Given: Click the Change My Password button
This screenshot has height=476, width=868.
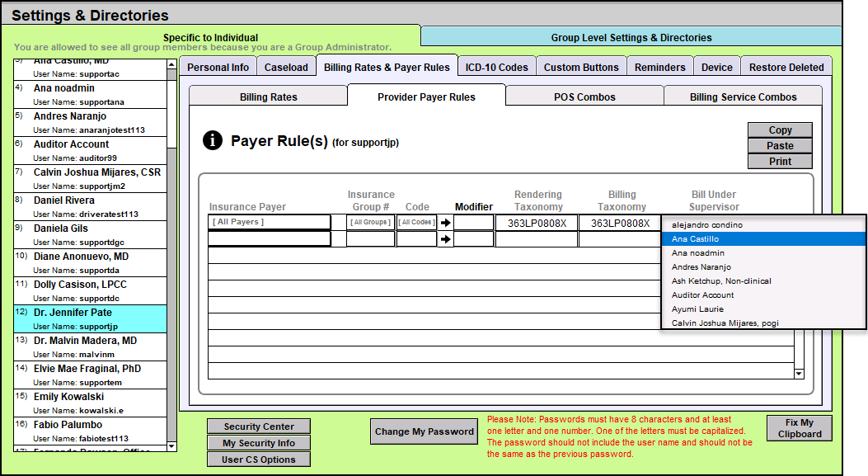Looking at the screenshot, I should coord(425,431).
